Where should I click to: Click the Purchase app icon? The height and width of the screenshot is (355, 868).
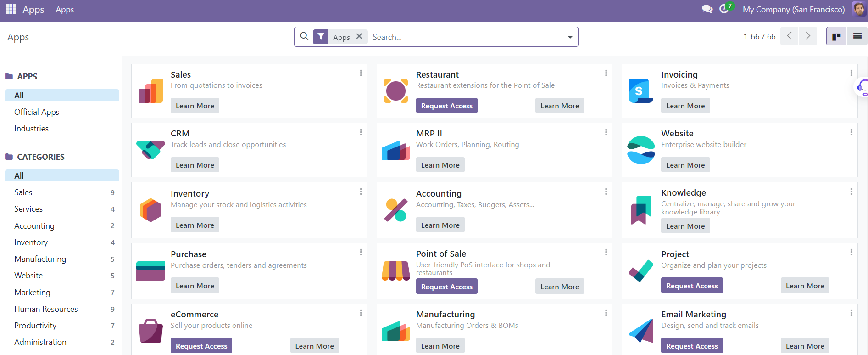(x=150, y=270)
